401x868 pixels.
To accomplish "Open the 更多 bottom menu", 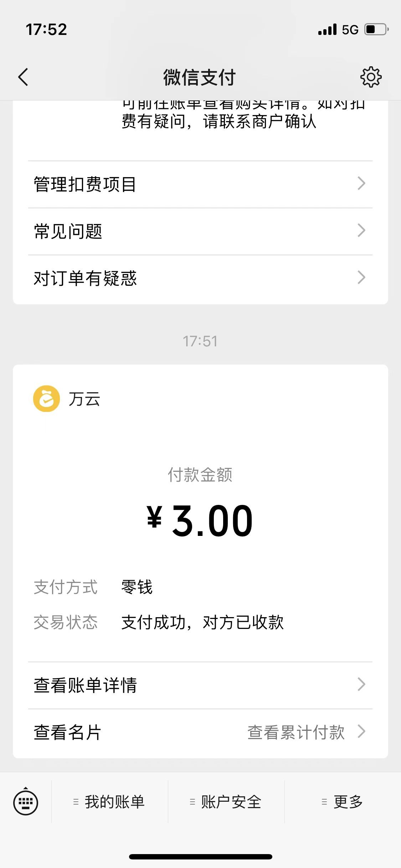I will coord(348,802).
